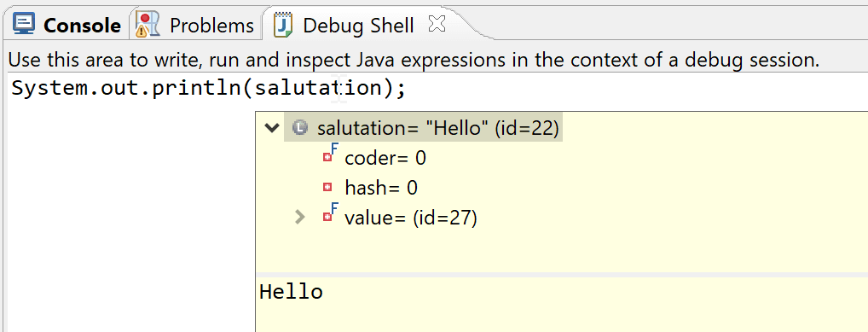868x332 pixels.
Task: Click inside the System.out.println expression line
Action: tap(209, 89)
